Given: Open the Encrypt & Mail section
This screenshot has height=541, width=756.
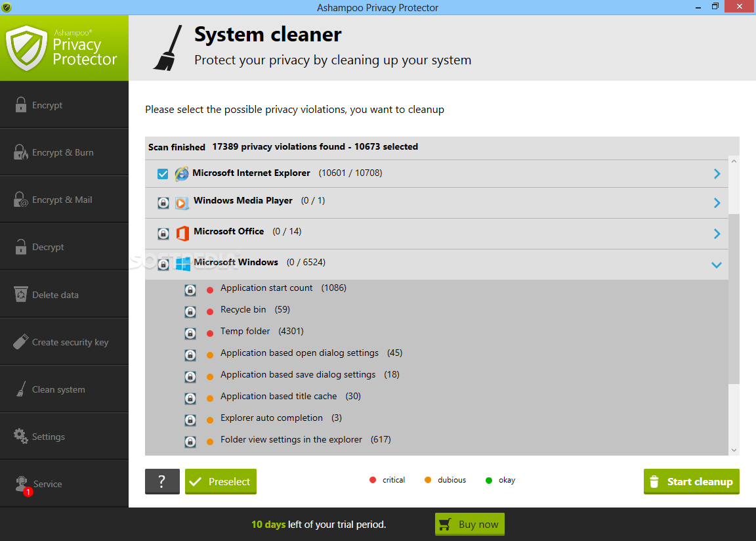Looking at the screenshot, I should (x=64, y=199).
